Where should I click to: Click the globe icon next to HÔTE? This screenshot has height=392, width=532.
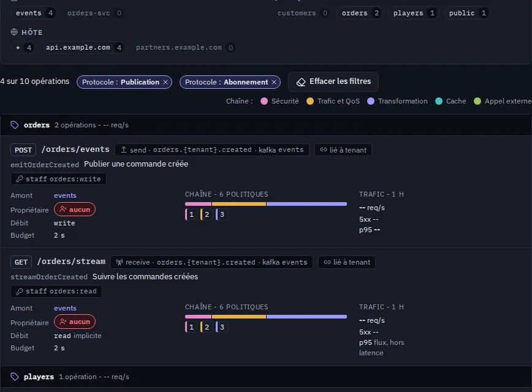click(14, 32)
